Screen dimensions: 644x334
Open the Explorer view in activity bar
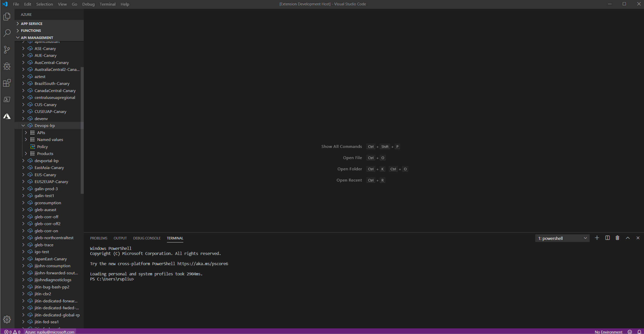pyautogui.click(x=7, y=17)
